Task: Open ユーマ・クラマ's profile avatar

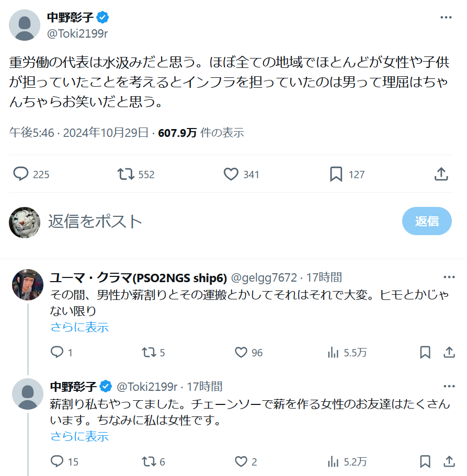Action: (x=27, y=285)
